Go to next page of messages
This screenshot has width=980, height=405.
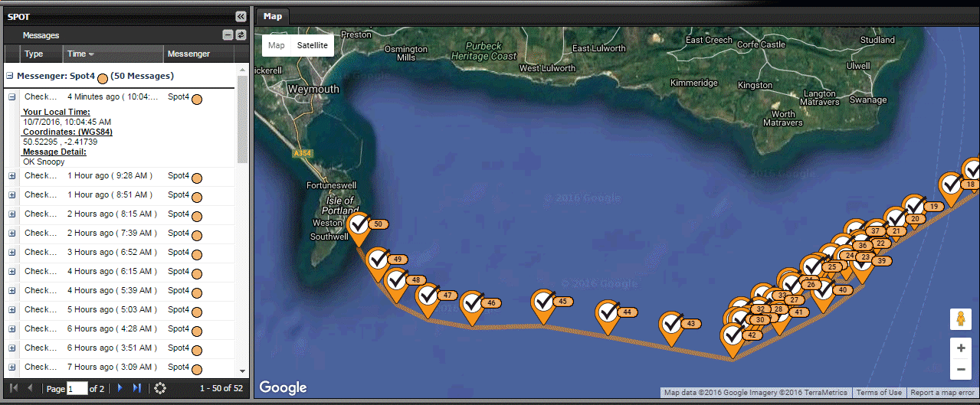[120, 388]
